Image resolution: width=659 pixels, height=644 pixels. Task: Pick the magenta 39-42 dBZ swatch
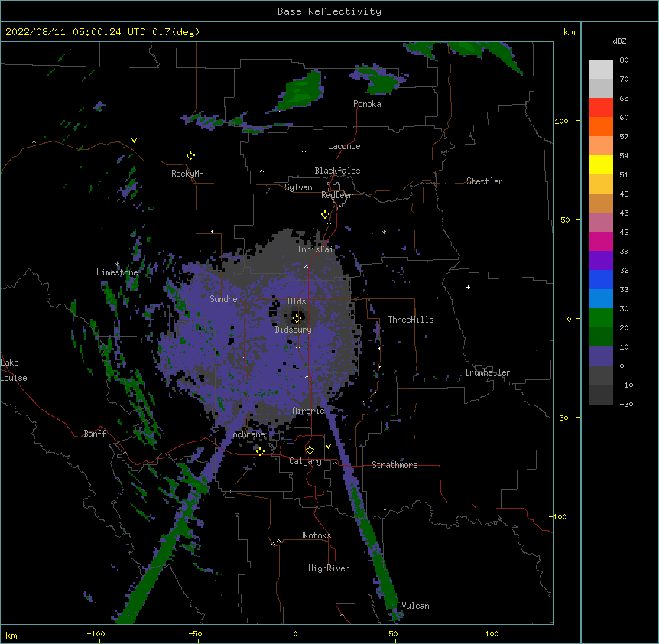(601, 241)
